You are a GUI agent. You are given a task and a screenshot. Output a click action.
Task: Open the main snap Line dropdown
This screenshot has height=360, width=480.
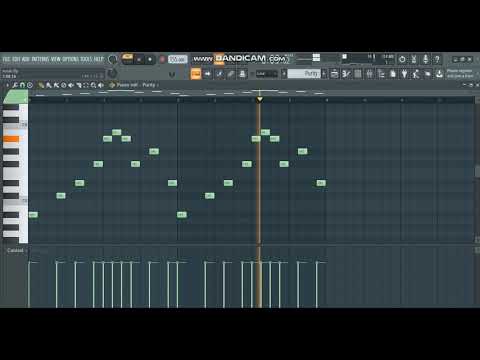click(266, 74)
